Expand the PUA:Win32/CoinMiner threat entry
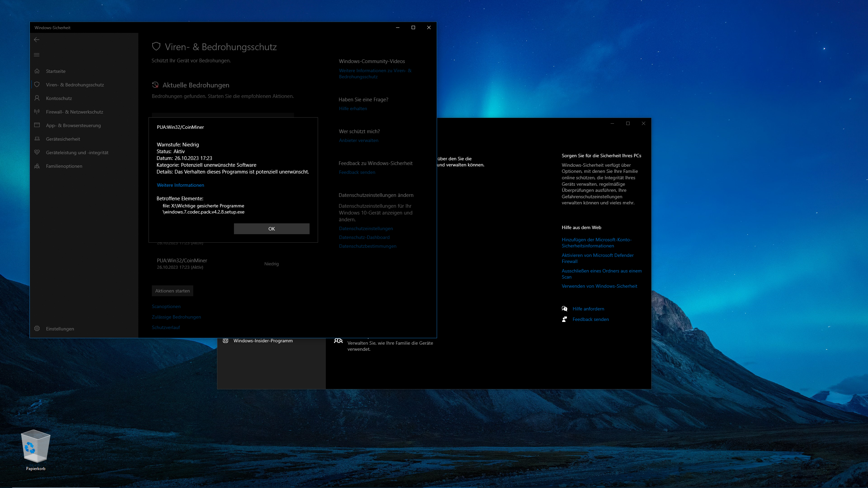The image size is (868, 488). tap(182, 260)
